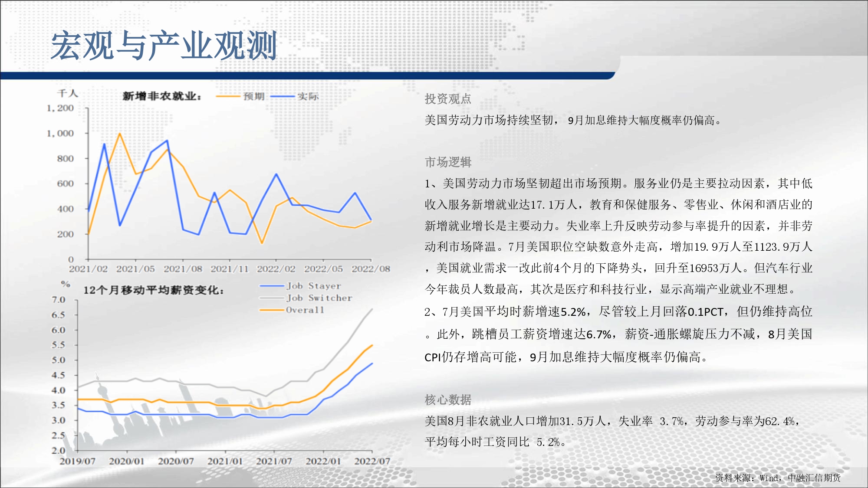Image resolution: width=868 pixels, height=488 pixels.
Task: Click the 2019/07 x-axis label
Action: [78, 461]
